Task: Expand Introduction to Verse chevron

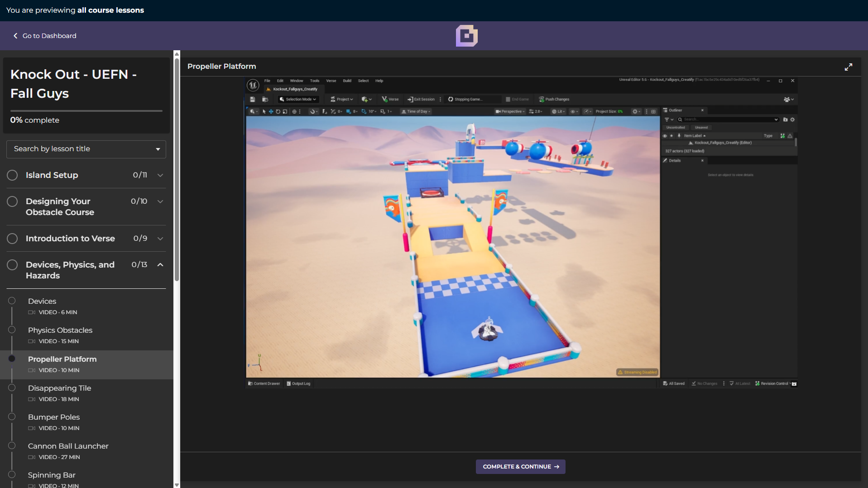Action: [160, 239]
